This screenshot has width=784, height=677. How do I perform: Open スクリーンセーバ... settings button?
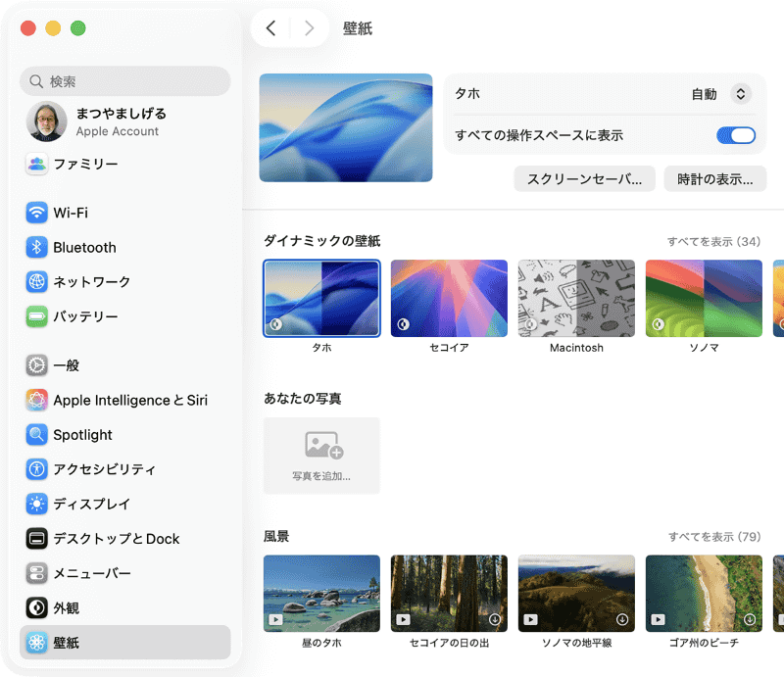coord(584,179)
